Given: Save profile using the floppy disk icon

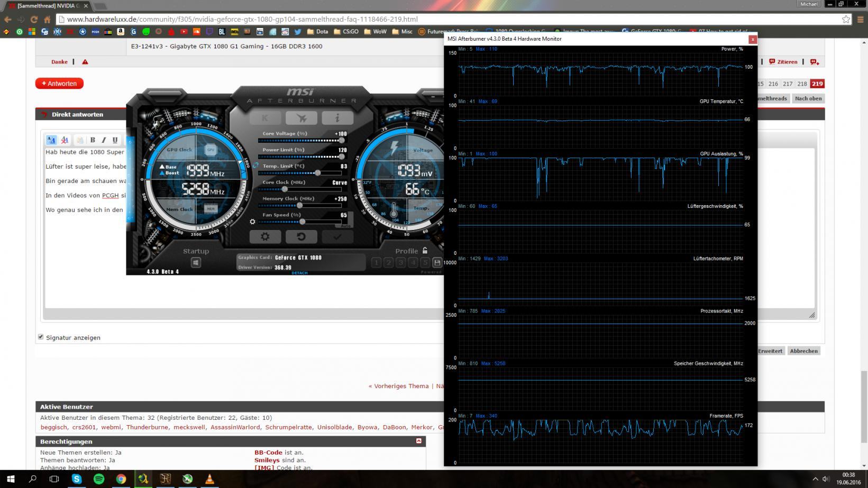Looking at the screenshot, I should [437, 262].
